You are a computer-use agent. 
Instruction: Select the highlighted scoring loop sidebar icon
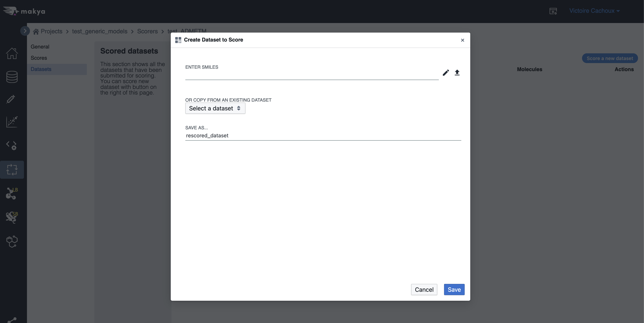pyautogui.click(x=12, y=170)
